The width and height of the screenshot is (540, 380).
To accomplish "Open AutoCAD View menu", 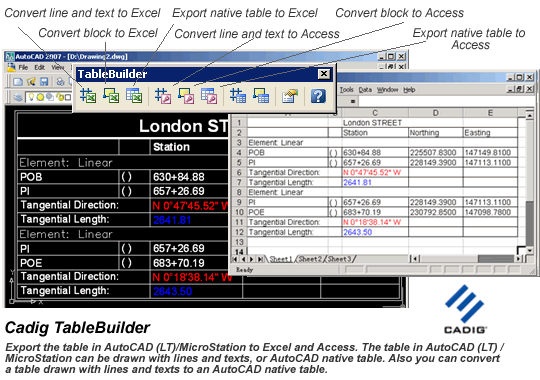I will [x=58, y=67].
